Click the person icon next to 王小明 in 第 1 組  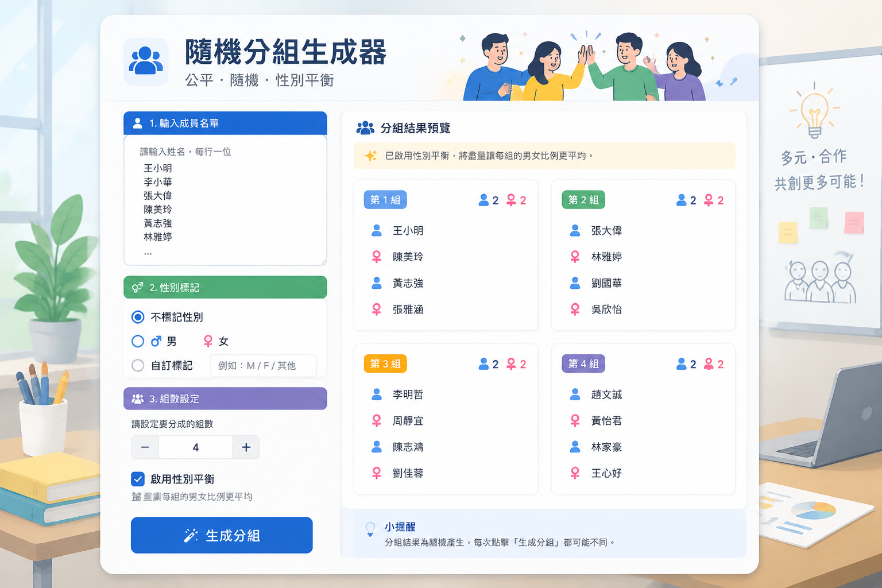377,230
